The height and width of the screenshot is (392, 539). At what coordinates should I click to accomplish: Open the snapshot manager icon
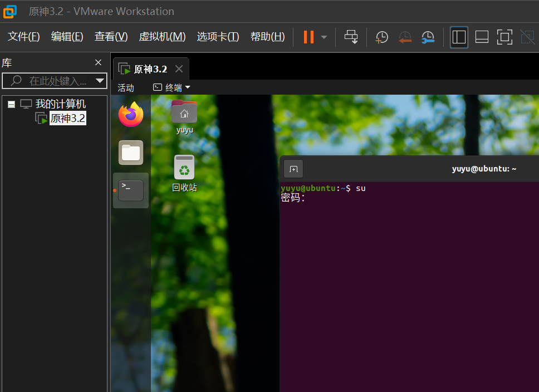click(x=428, y=37)
